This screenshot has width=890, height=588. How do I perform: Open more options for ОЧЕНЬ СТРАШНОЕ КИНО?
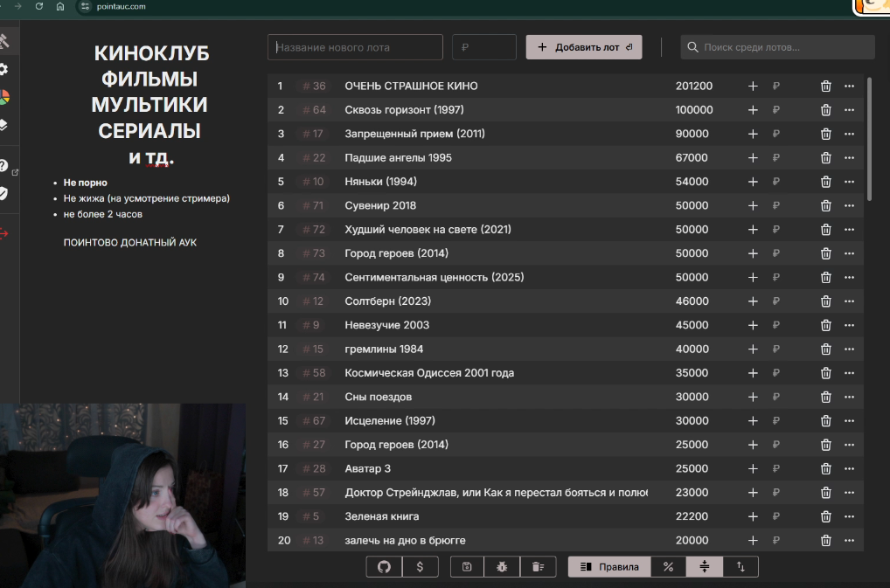[849, 86]
